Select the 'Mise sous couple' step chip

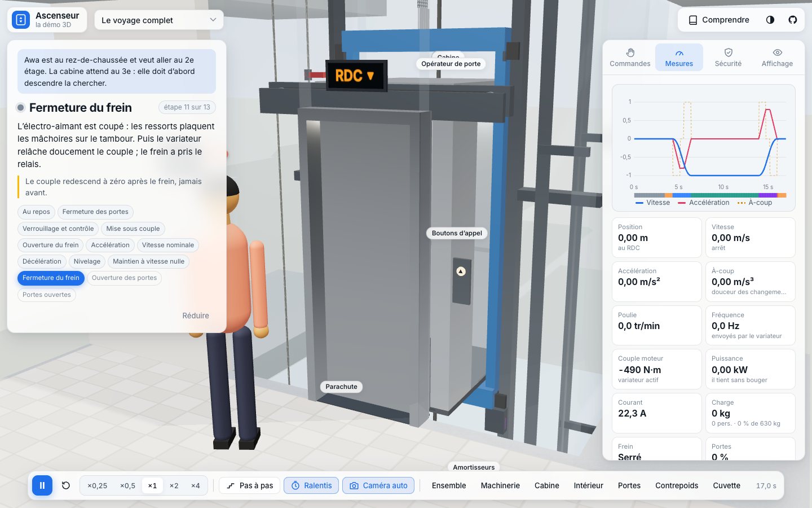(x=133, y=229)
